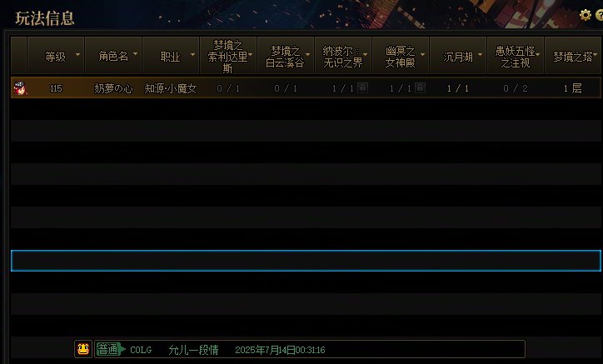Open the 纳波尔:无识之界 column dropdown arrow
603x364 pixels.
click(x=366, y=54)
